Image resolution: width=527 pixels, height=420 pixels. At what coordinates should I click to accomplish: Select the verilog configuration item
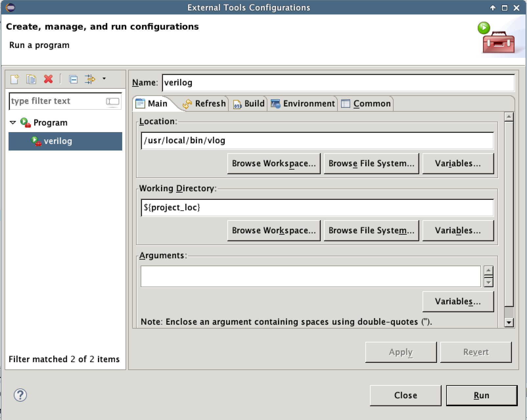58,141
